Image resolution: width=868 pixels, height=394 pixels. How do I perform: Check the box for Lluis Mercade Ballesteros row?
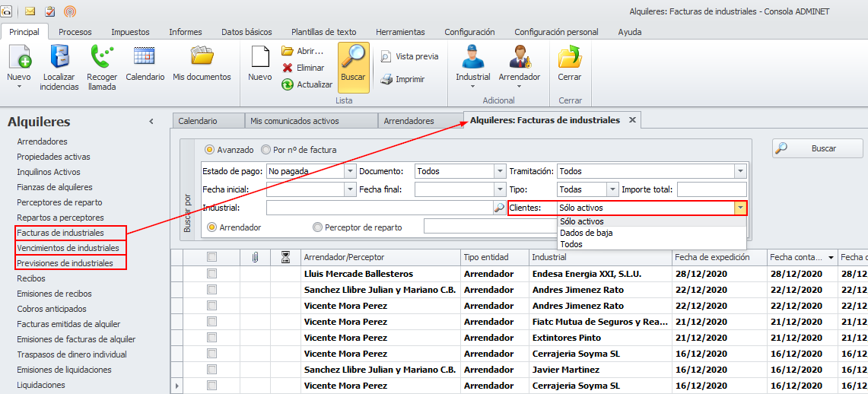click(x=211, y=274)
